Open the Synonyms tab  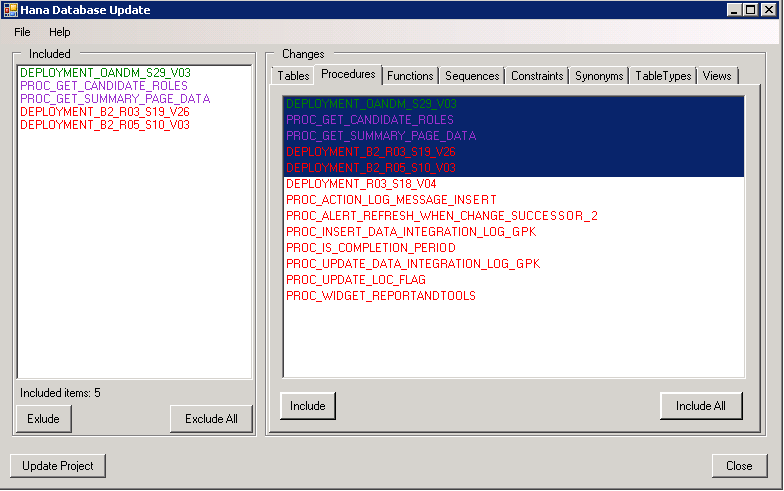pyautogui.click(x=599, y=76)
